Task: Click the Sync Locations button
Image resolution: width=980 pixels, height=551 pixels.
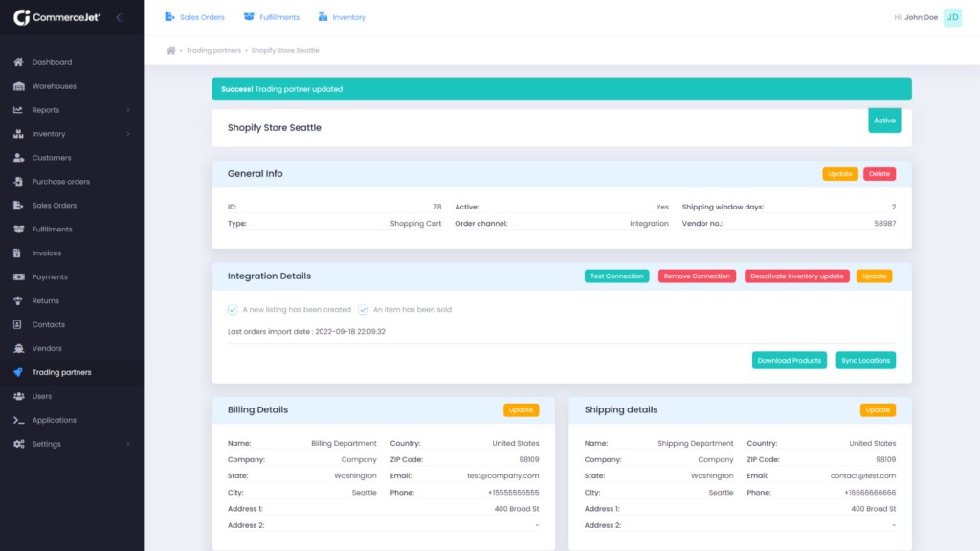Action: [x=865, y=361]
